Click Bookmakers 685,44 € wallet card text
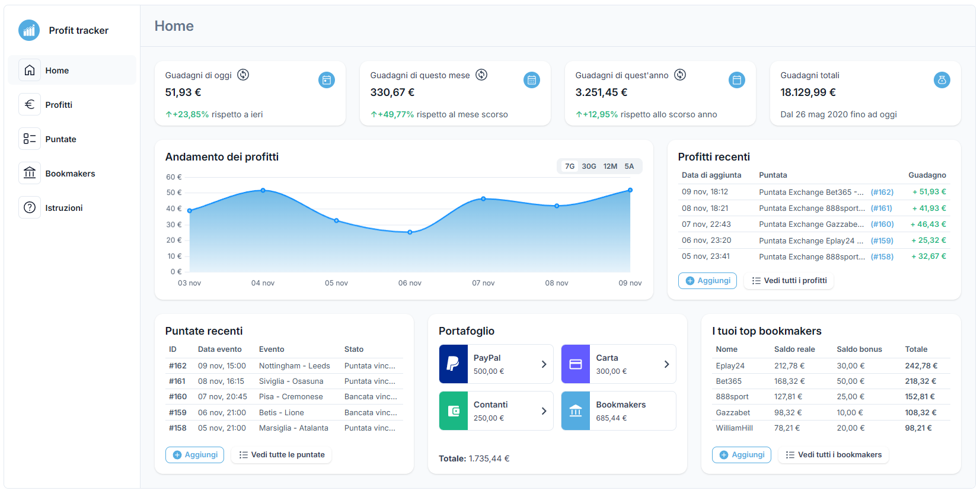The width and height of the screenshot is (980, 494). pos(621,411)
